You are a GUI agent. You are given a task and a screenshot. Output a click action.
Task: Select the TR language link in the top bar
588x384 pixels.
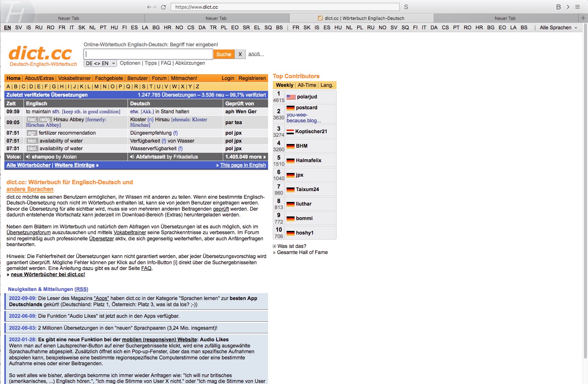click(213, 28)
